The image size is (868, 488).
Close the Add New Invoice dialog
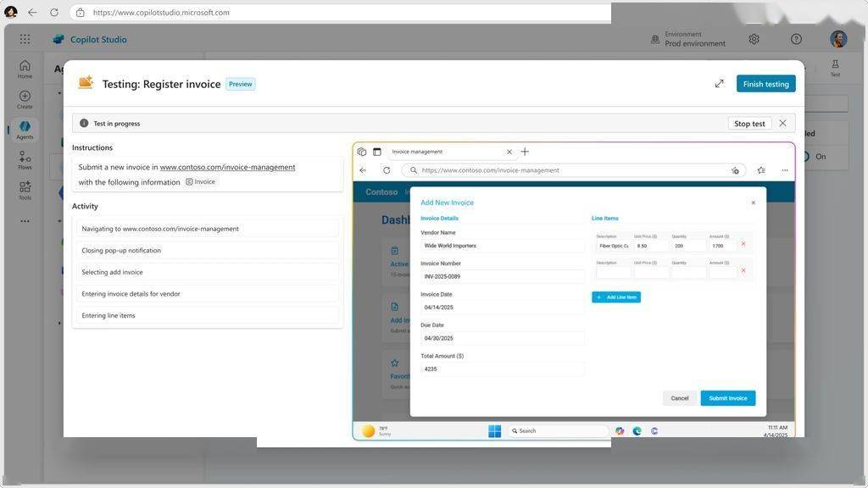[x=753, y=202]
